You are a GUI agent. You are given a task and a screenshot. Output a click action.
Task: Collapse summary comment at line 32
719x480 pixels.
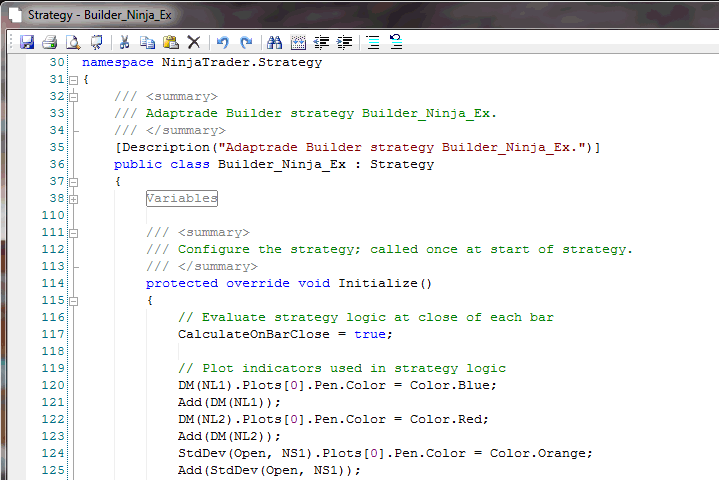click(x=73, y=97)
